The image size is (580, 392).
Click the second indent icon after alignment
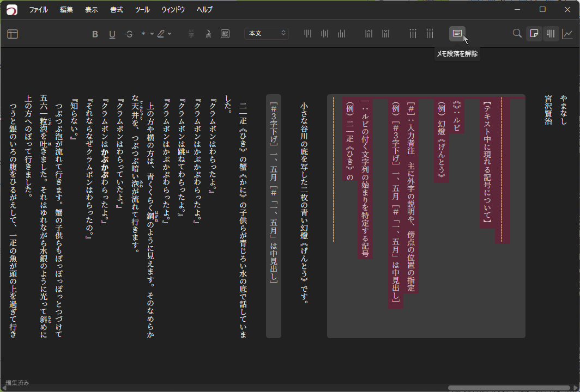coord(386,34)
